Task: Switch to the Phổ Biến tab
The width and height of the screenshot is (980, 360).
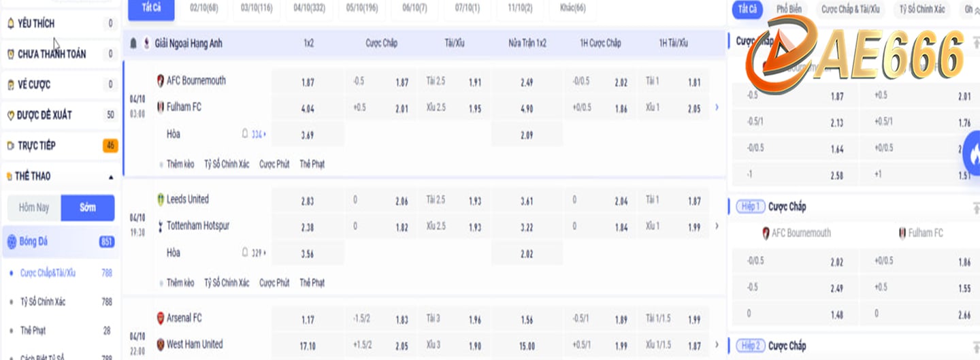Action: click(x=789, y=10)
